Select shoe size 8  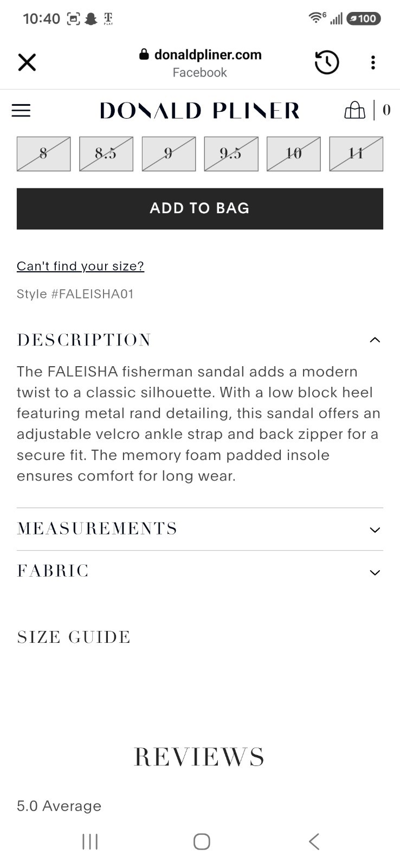click(x=43, y=154)
